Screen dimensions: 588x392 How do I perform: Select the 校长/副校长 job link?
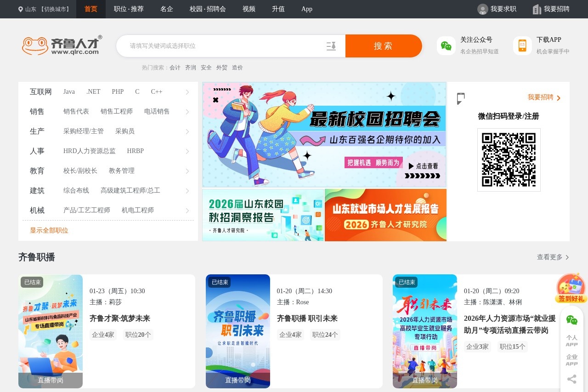tap(80, 171)
